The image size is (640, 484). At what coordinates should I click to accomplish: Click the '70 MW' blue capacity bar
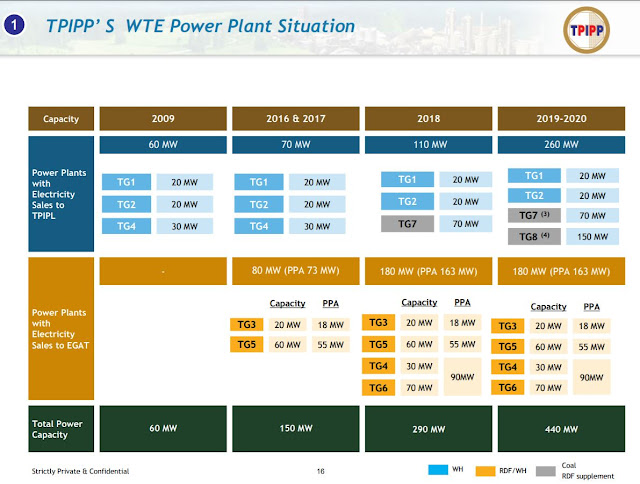click(296, 144)
